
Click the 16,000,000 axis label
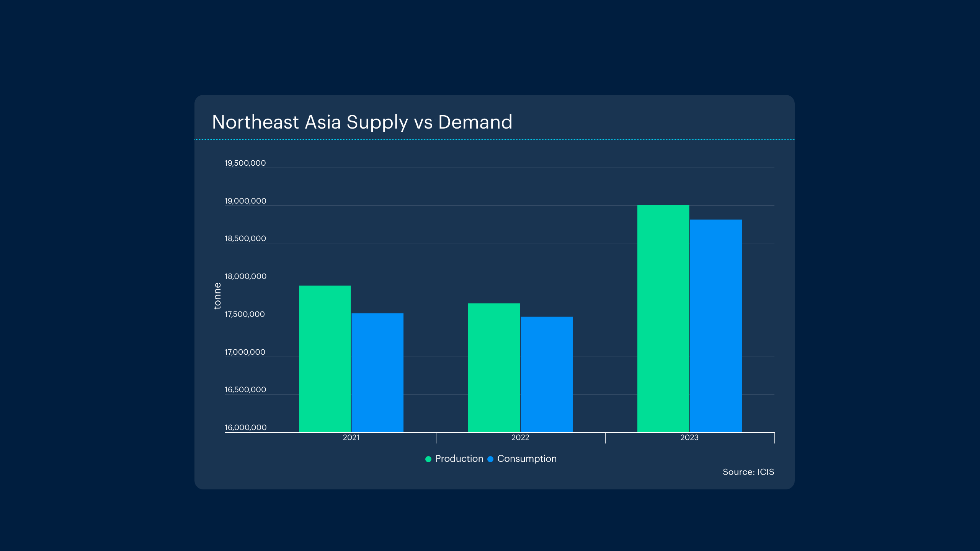245,427
